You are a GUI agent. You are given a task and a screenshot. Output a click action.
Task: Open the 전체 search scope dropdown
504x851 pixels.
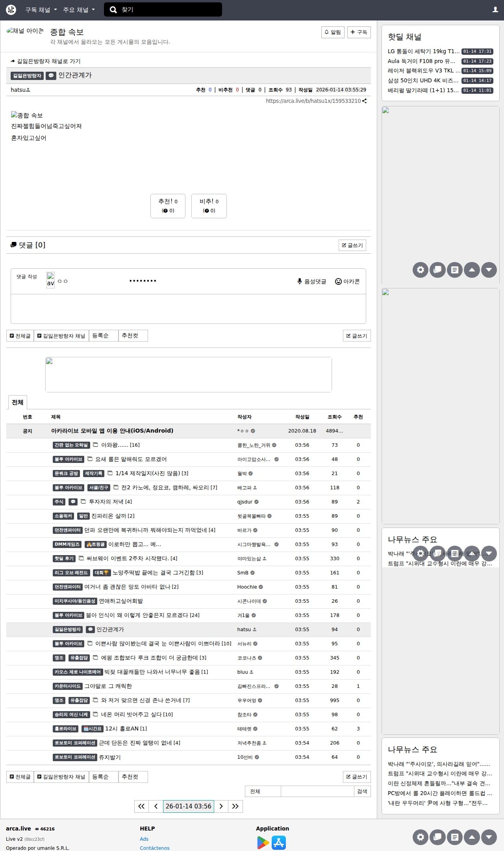[x=263, y=792]
